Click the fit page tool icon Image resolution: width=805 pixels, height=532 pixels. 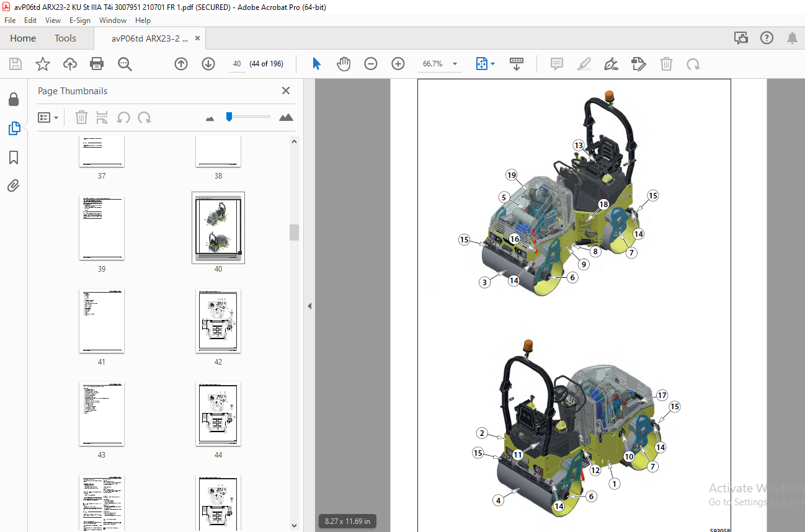[x=482, y=64]
